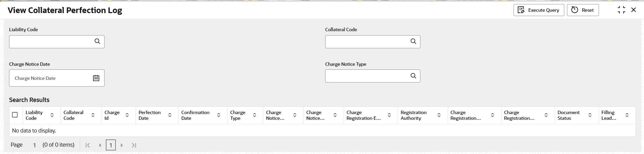This screenshot has height=154, width=644.
Task: Go to the first results page
Action: point(88,145)
